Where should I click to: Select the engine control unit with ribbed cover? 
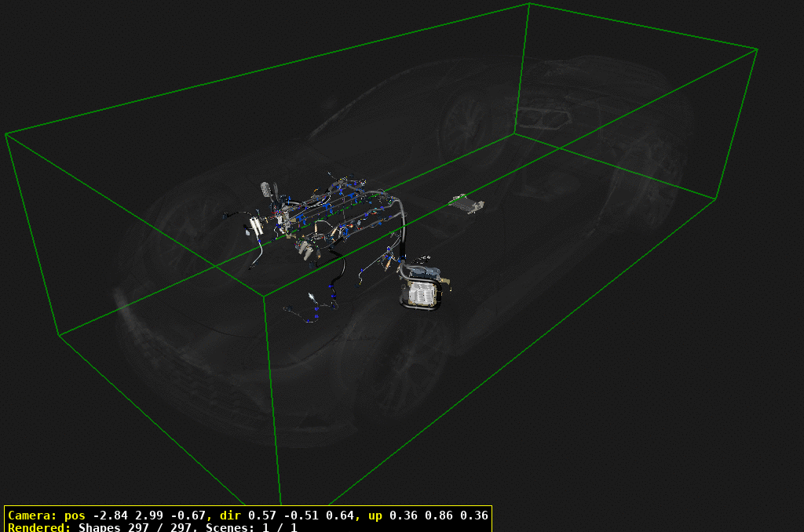(x=422, y=291)
